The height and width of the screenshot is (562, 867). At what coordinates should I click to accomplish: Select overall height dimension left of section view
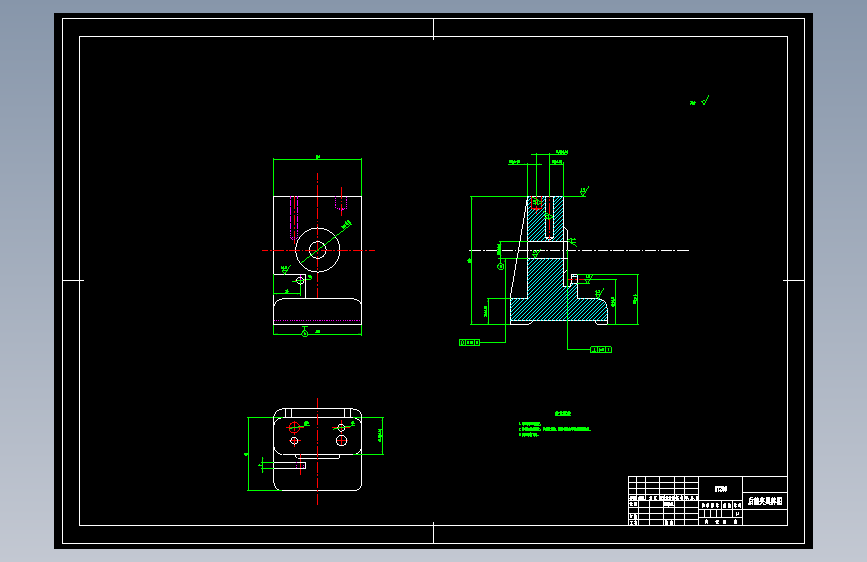tap(471, 260)
